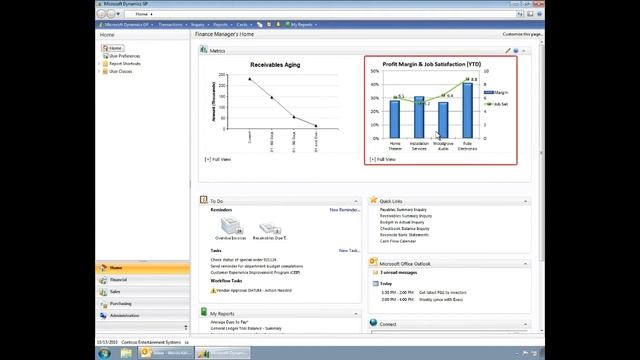
Task: Click the User Classes folder icon
Action: pos(105,71)
